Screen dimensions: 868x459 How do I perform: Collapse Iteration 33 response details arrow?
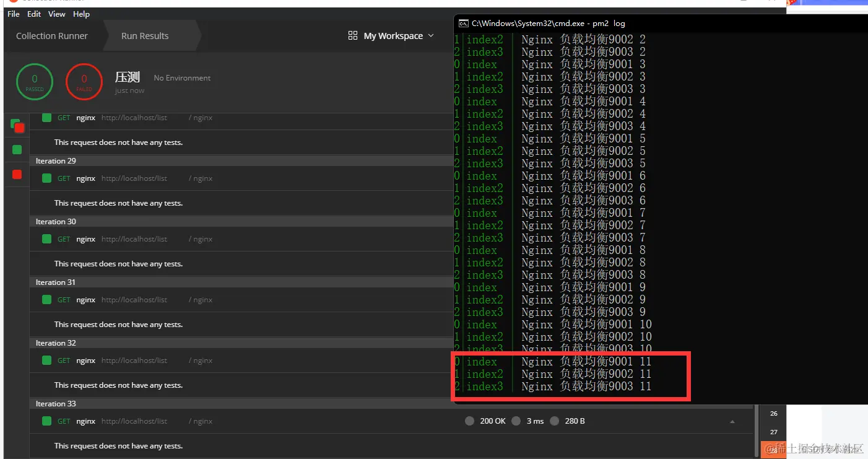click(x=732, y=422)
